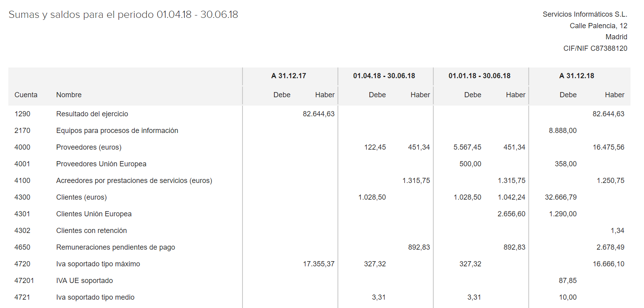
Task: Select account number 47201
Action: [24, 281]
